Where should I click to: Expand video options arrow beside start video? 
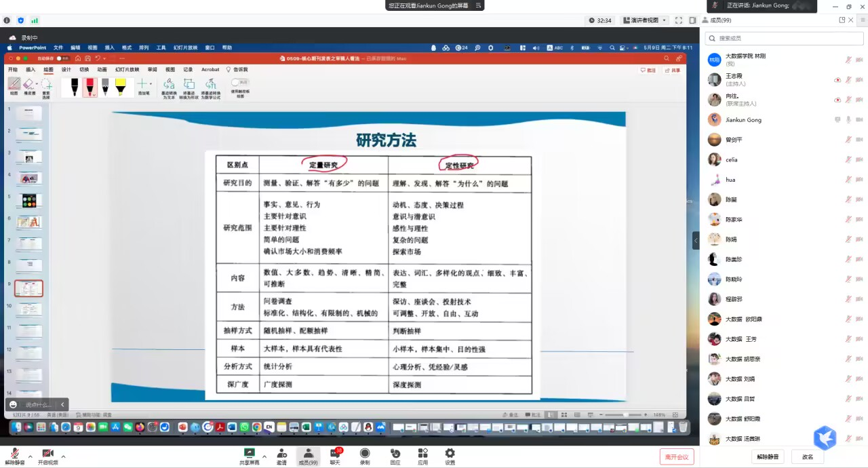63,456
